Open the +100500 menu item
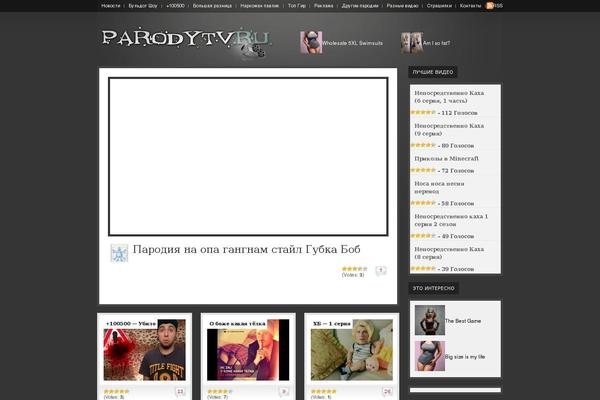The height and width of the screenshot is (400, 600). tap(175, 6)
